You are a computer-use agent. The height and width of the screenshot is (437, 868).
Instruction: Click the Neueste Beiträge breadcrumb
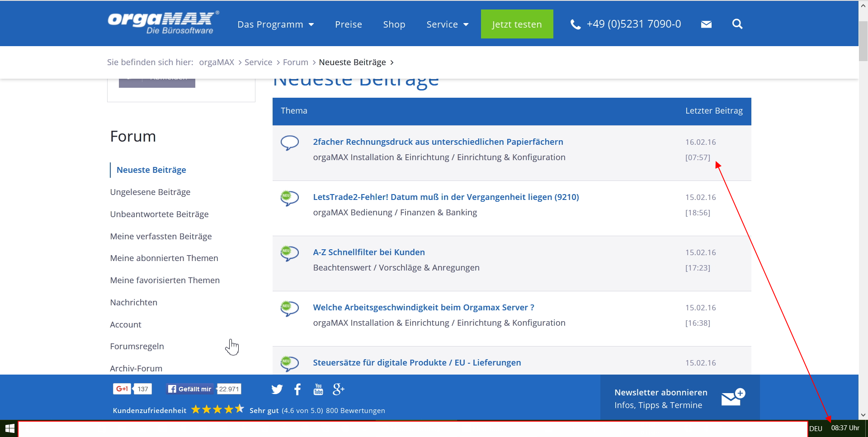[x=353, y=62]
